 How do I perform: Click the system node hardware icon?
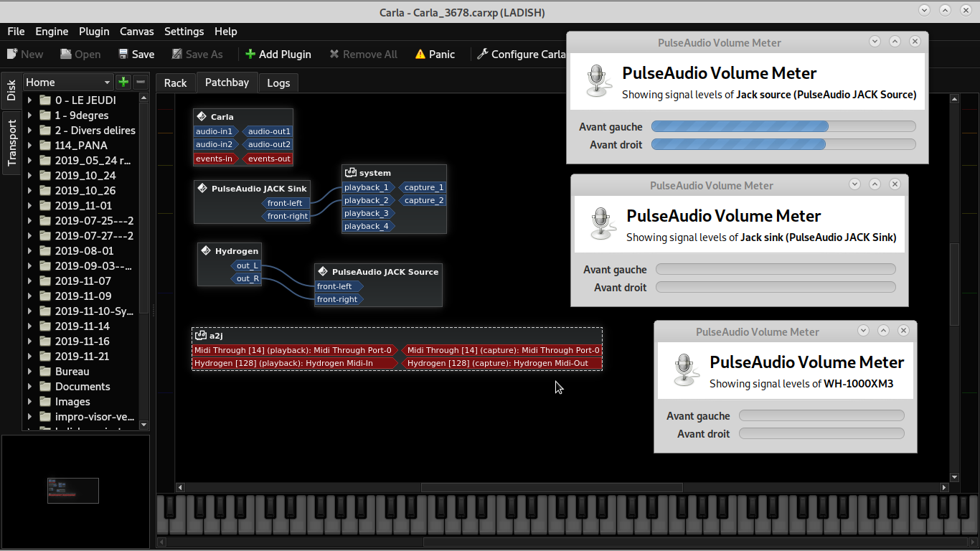[351, 172]
